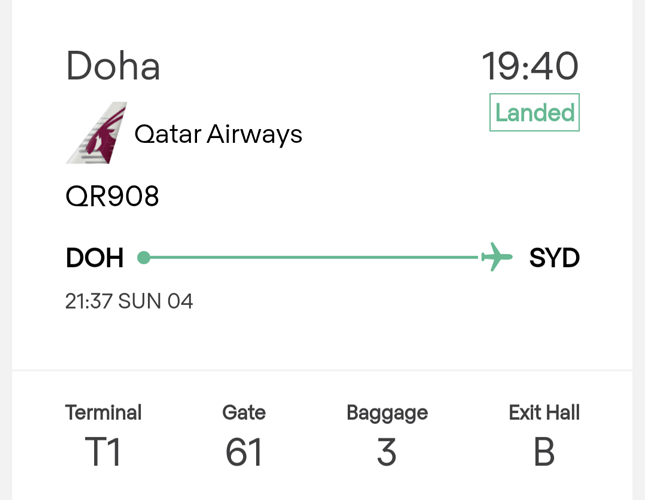645x500 pixels.
Task: Select the DOH airport code
Action: (95, 258)
